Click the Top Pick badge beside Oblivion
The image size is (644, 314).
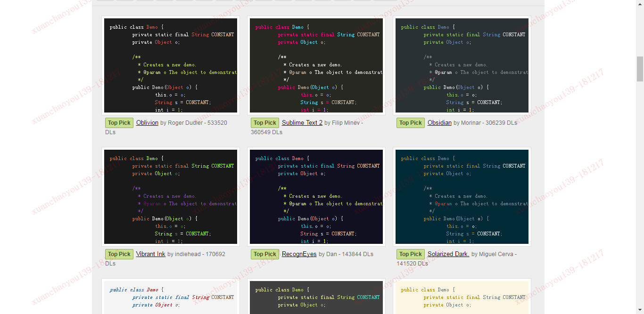[119, 123]
